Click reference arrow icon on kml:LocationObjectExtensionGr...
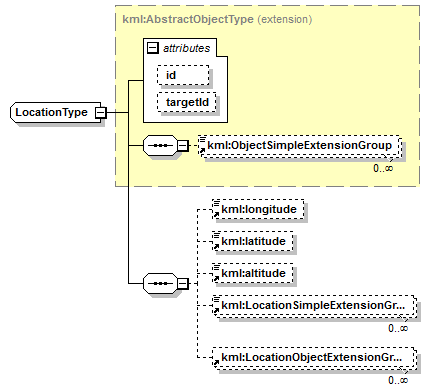This screenshot has width=445, height=392. pyautogui.click(x=216, y=363)
